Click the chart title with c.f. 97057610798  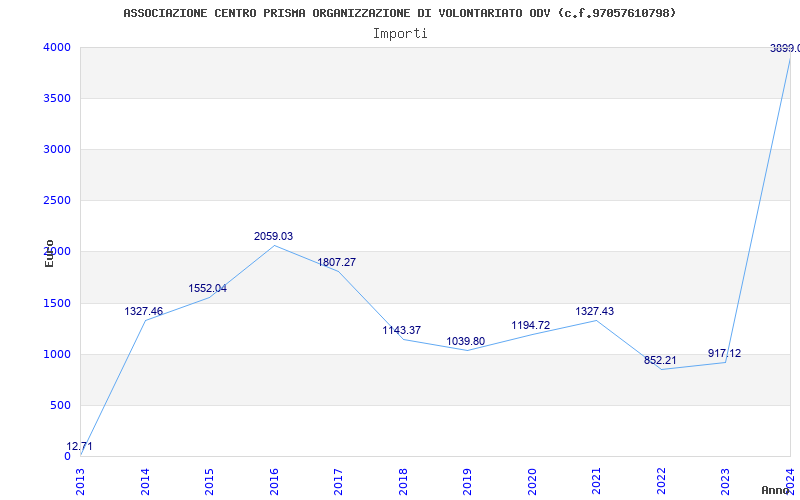pyautogui.click(x=399, y=13)
